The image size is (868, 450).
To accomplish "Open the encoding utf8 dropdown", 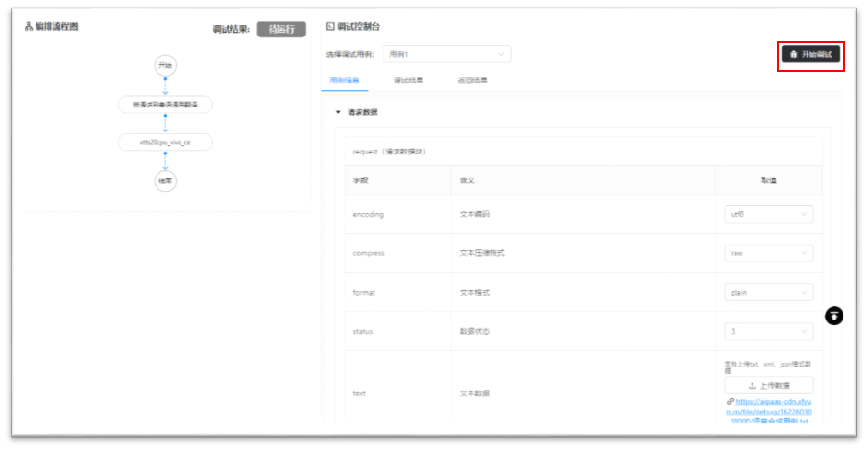I will coord(768,214).
